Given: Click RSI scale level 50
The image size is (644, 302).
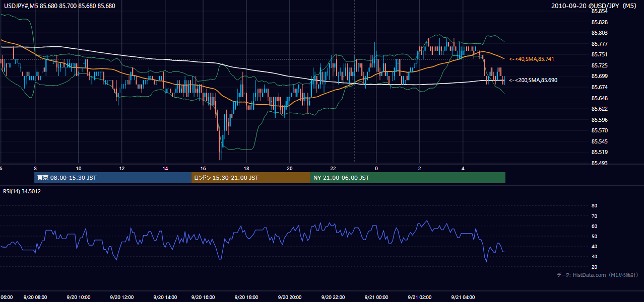Looking at the screenshot, I should click(594, 236).
